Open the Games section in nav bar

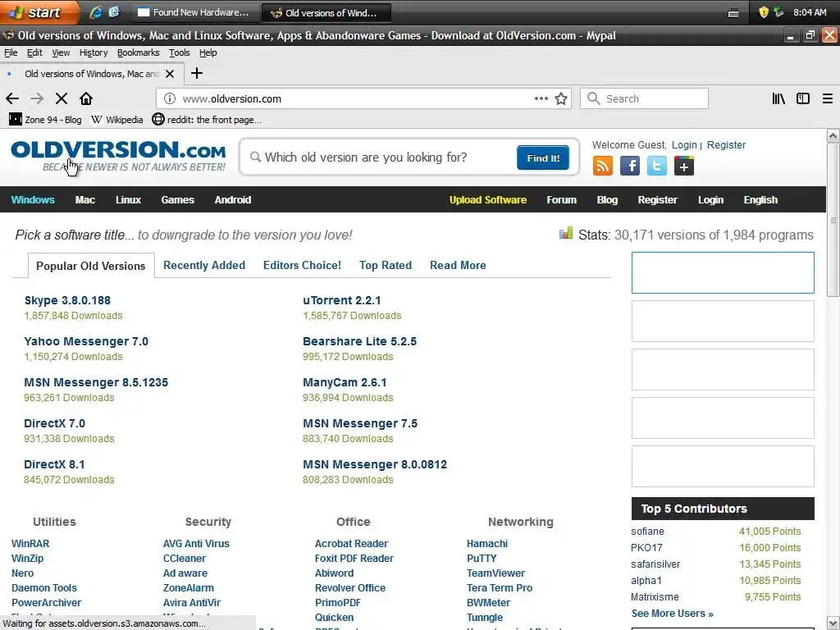[177, 200]
